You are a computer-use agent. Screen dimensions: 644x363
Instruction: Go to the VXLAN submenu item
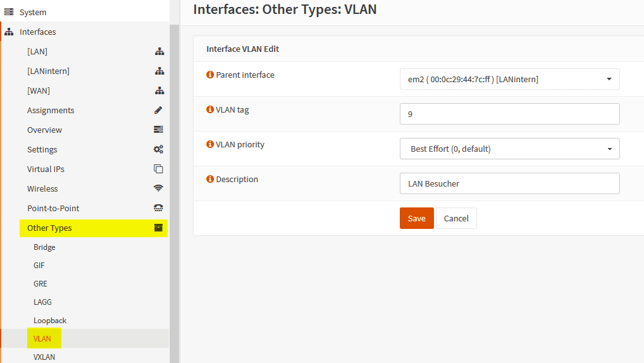click(44, 357)
